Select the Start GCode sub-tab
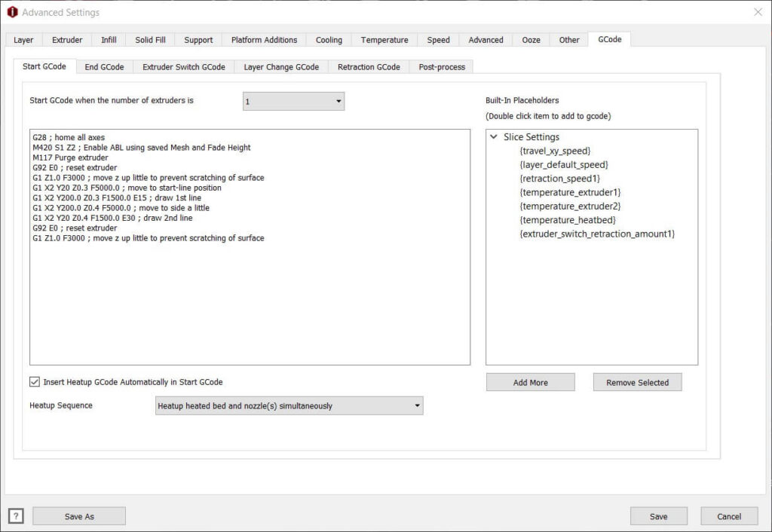Screen dimensions: 772x532 pyautogui.click(x=44, y=66)
